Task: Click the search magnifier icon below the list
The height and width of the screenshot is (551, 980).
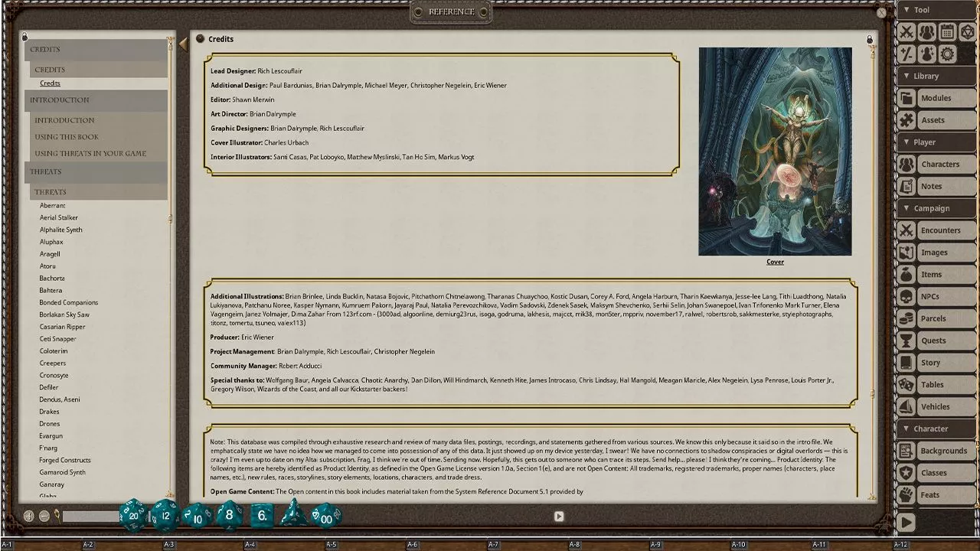Action: click(57, 517)
